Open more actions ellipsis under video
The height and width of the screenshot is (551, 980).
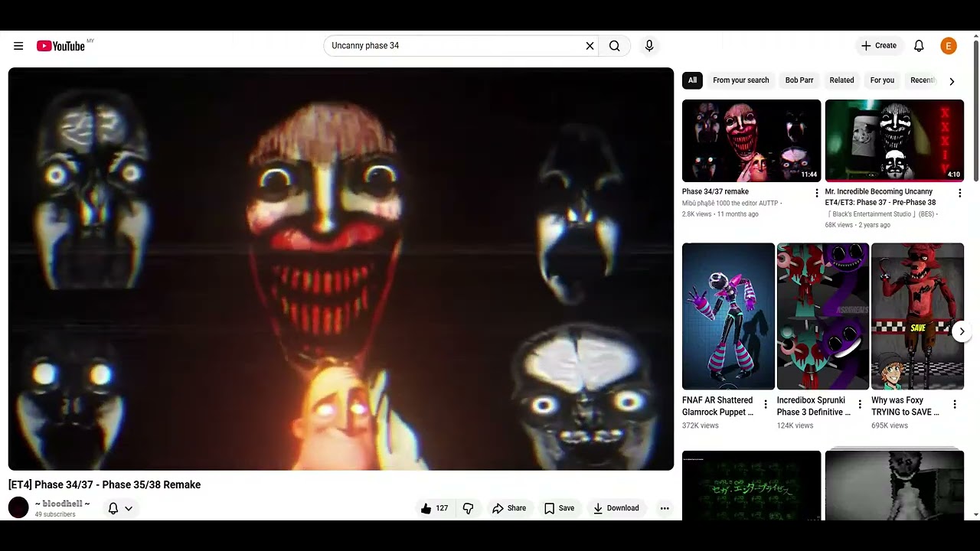coord(665,508)
